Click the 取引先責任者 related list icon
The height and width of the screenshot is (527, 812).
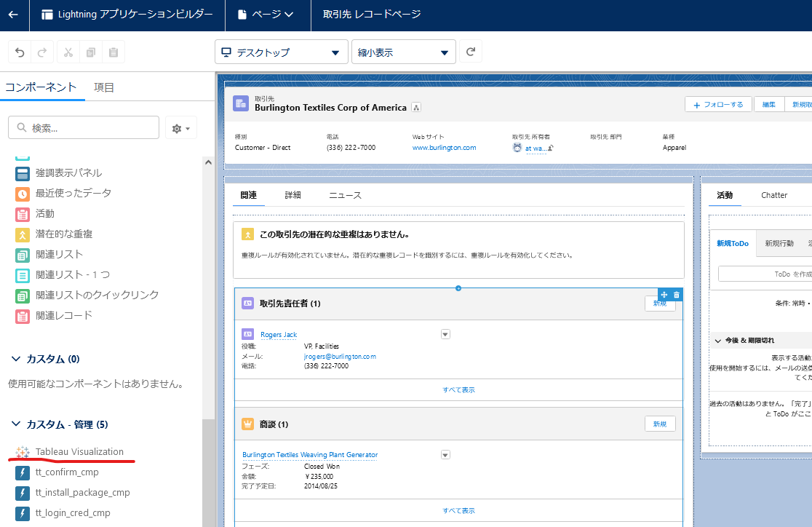(247, 303)
